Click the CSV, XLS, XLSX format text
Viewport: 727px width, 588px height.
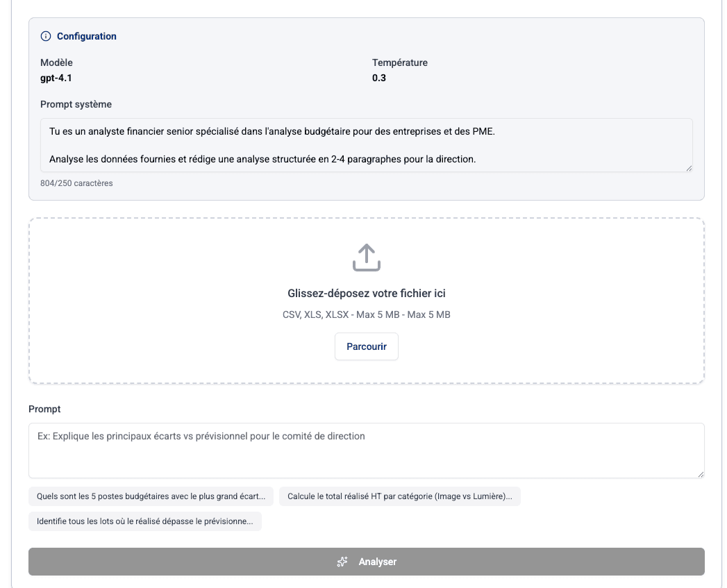tap(366, 314)
